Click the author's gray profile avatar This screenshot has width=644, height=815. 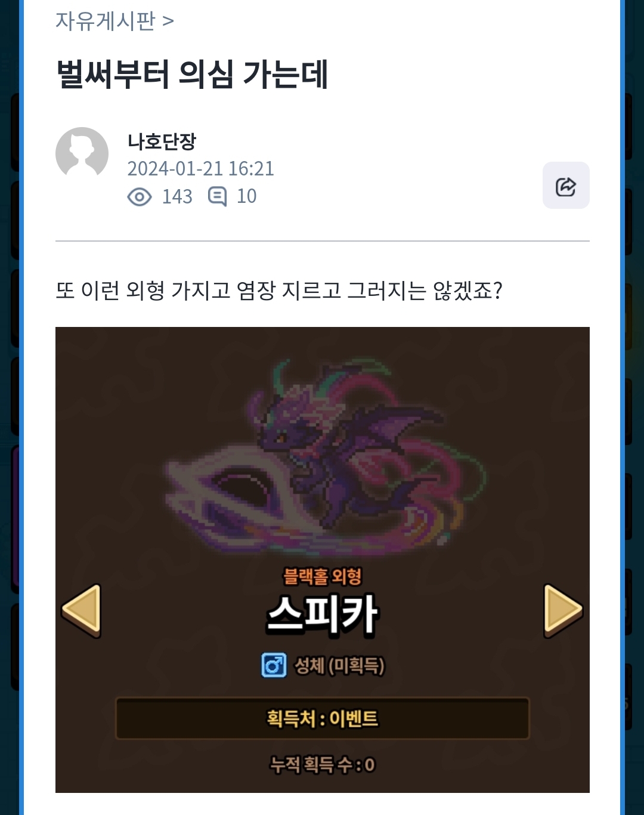[x=82, y=153]
